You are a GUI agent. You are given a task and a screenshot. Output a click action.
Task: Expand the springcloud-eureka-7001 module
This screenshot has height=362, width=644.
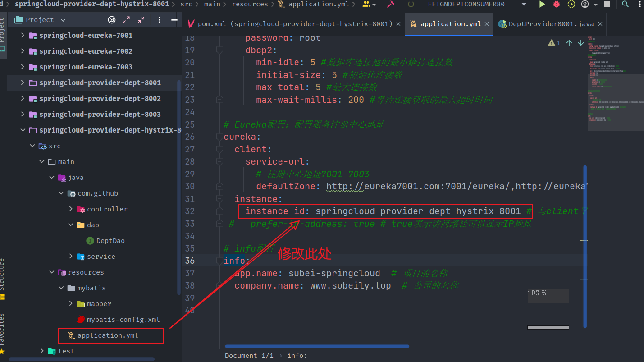(x=23, y=35)
